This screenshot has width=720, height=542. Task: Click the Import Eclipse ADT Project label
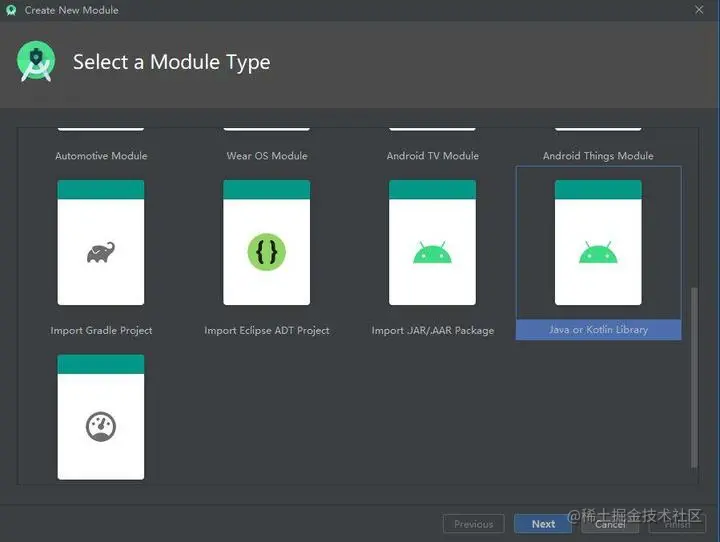click(x=267, y=330)
